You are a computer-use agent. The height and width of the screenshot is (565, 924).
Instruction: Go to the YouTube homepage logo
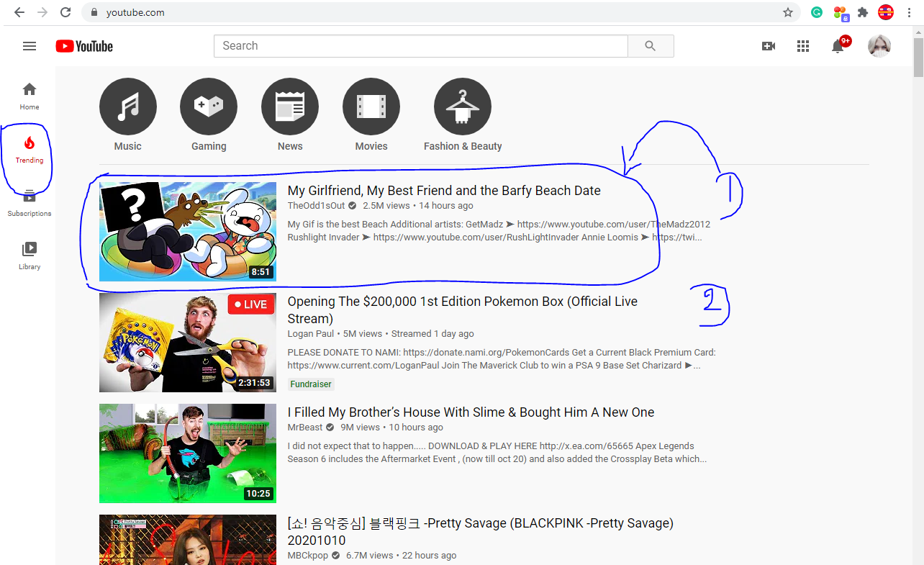83,45
